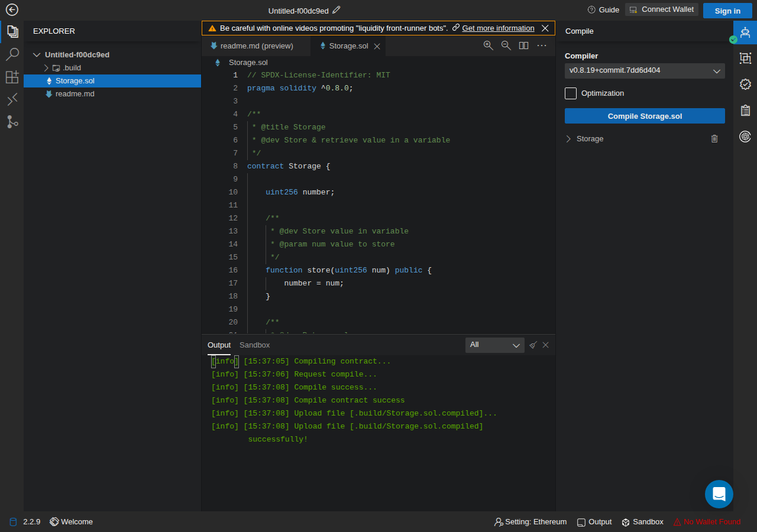The image size is (757, 532).
Task: Rename project using the pencil icon
Action: [x=337, y=10]
